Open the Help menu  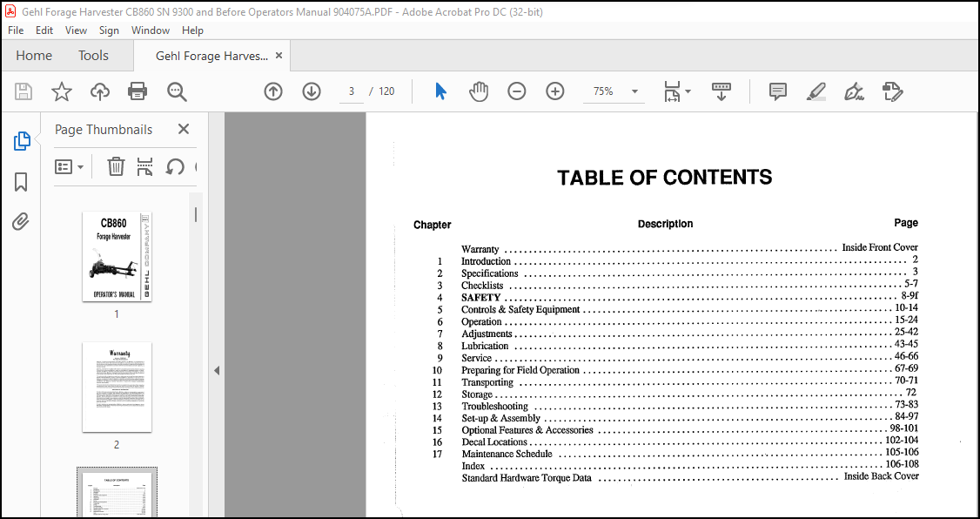(x=192, y=30)
